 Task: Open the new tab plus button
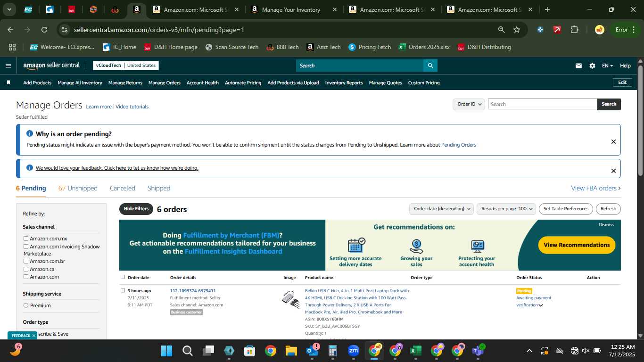pyautogui.click(x=547, y=9)
